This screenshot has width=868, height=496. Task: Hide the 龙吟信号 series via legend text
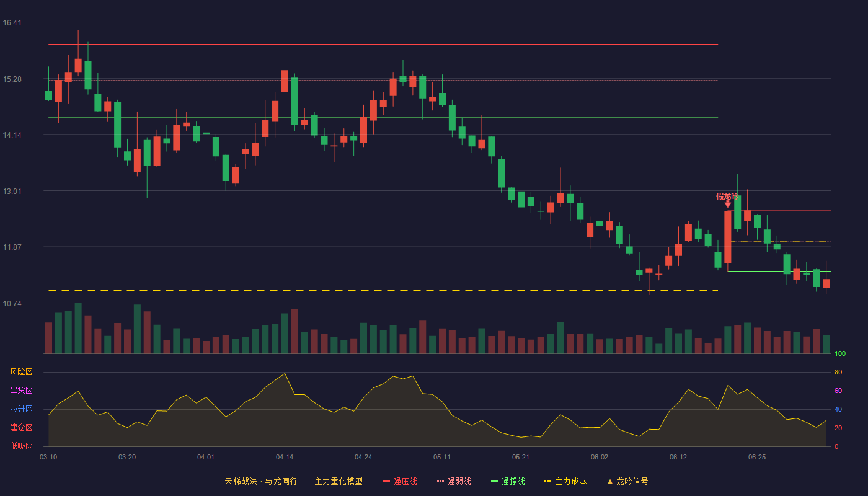pyautogui.click(x=632, y=481)
